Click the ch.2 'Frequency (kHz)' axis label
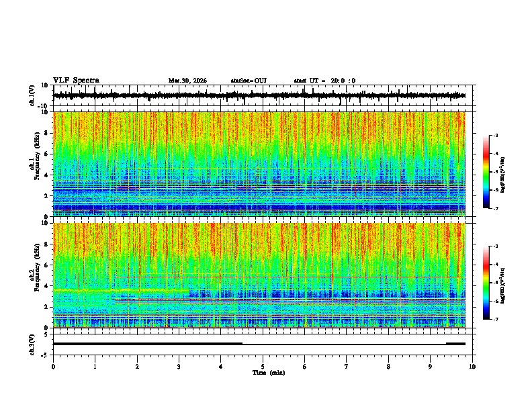This screenshot has width=532, height=411. [37, 267]
